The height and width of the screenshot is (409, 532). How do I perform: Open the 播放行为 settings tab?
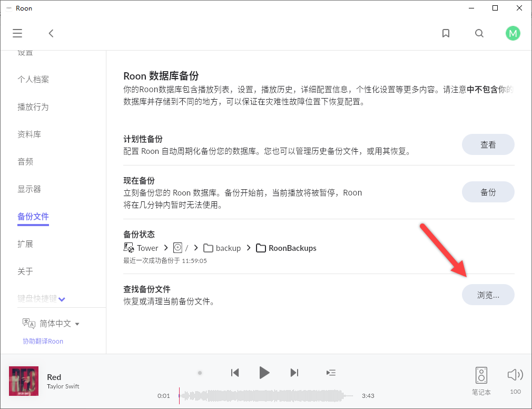(x=33, y=107)
